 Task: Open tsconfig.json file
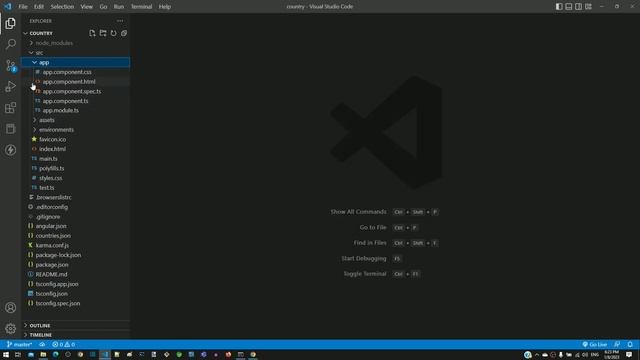click(76, 293)
